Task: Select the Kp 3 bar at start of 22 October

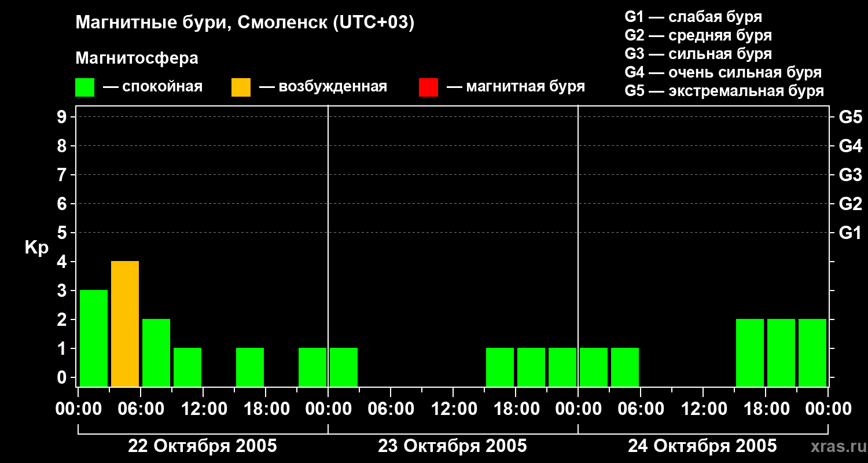Action: (x=94, y=338)
